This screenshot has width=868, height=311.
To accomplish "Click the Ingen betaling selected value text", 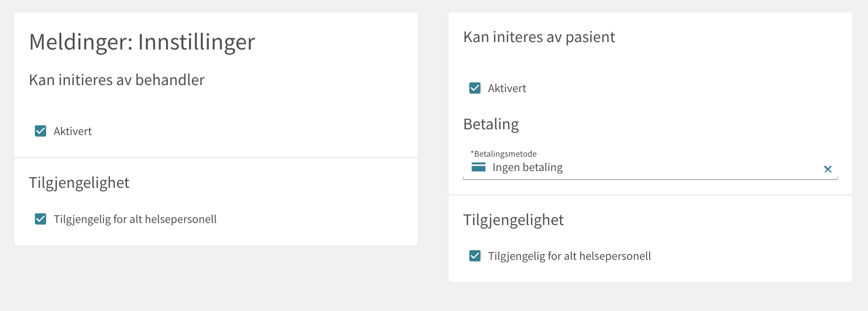I will coord(527,167).
